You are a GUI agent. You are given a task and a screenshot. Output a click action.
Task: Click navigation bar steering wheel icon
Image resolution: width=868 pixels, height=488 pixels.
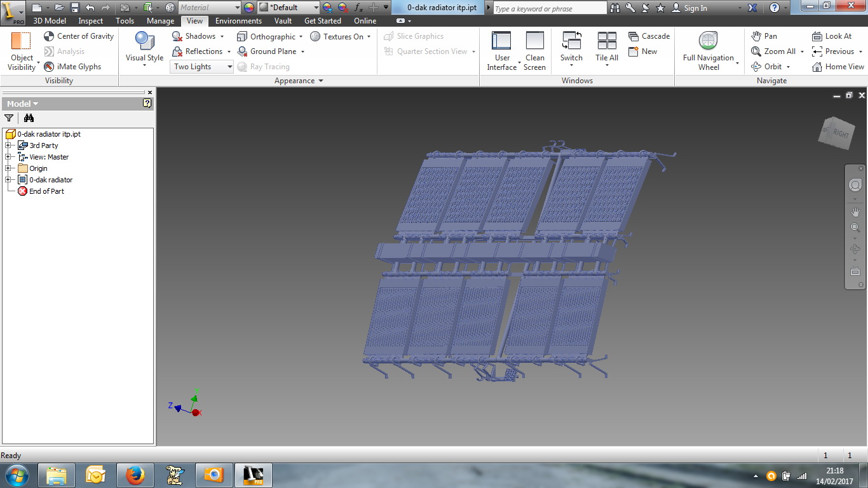855,185
